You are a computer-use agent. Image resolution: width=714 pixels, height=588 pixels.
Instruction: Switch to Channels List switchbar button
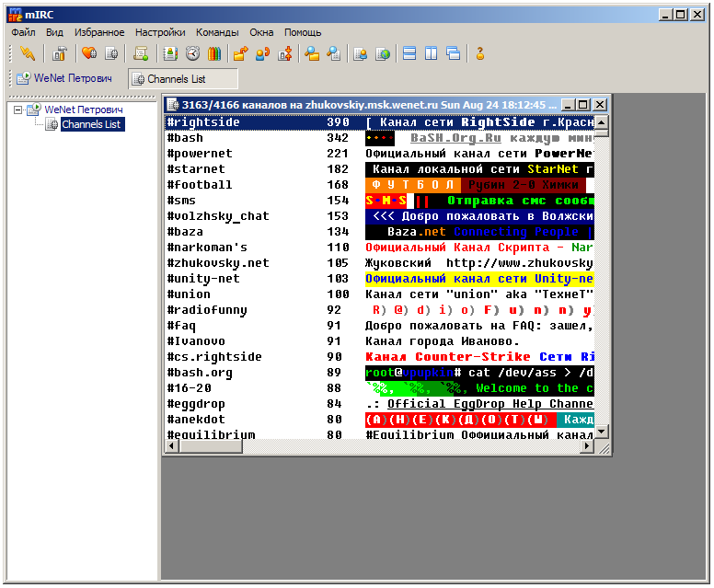[183, 79]
